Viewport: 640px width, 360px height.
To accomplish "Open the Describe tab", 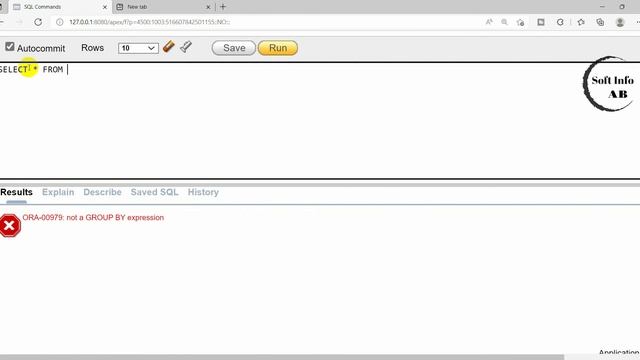I will coord(102,192).
